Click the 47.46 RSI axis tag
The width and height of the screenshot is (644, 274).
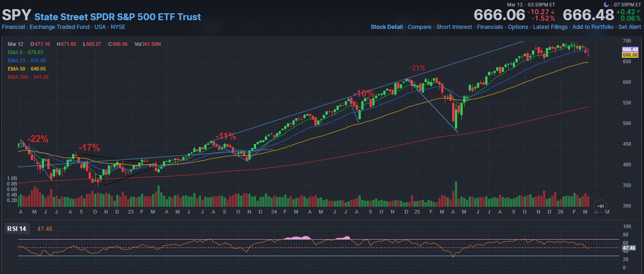628,248
